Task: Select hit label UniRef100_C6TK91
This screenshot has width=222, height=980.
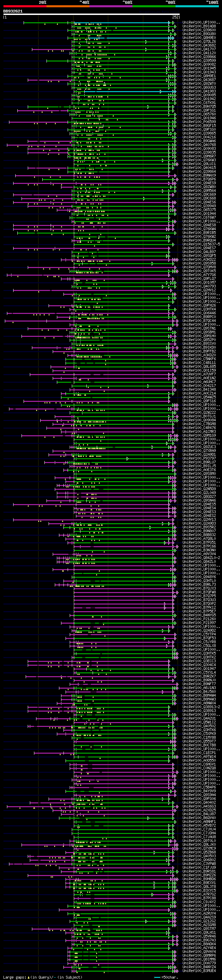Action: pos(199,103)
